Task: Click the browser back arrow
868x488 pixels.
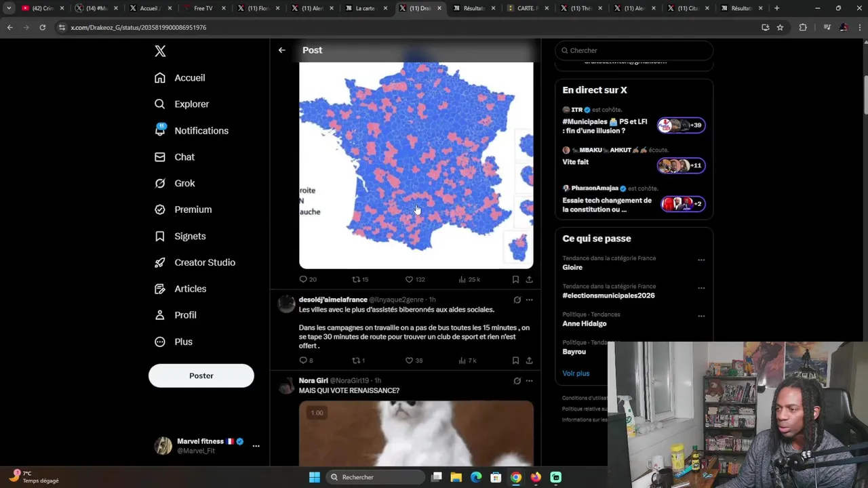Action: [9, 27]
